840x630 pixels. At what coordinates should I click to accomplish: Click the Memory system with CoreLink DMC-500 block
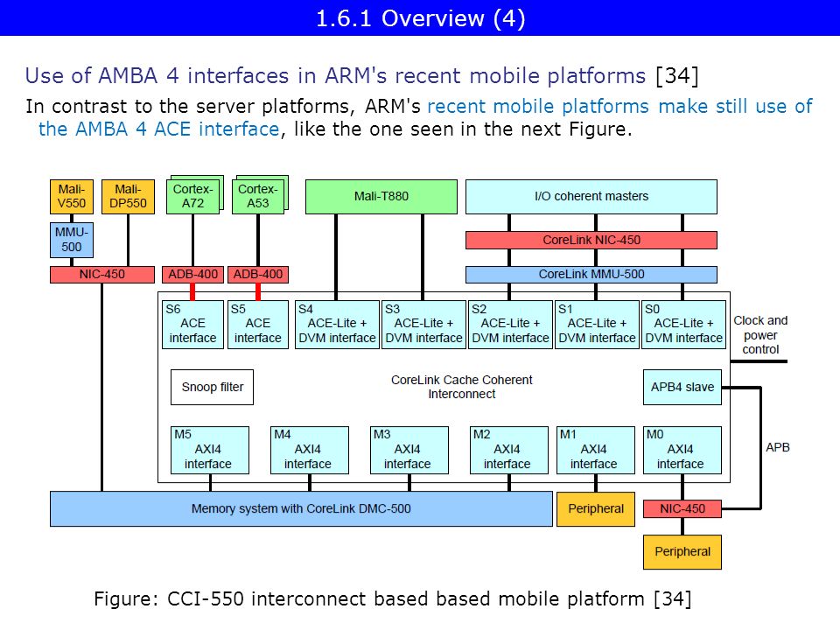[301, 509]
